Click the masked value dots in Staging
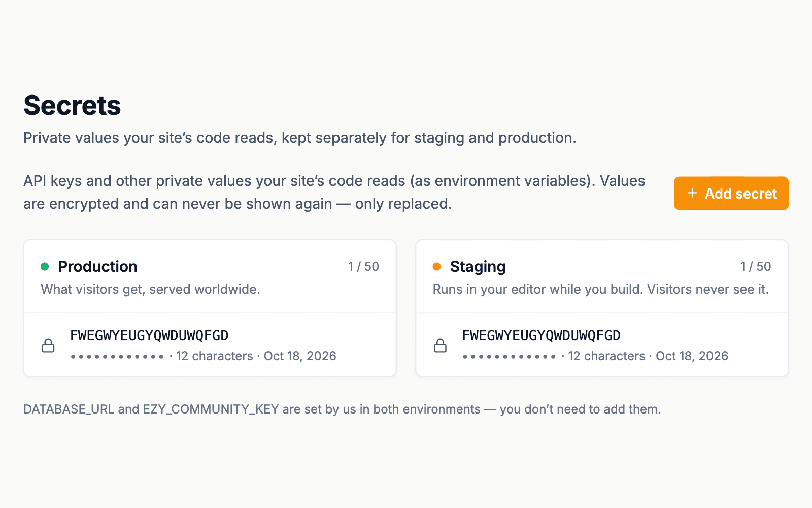812x508 pixels. coord(509,357)
